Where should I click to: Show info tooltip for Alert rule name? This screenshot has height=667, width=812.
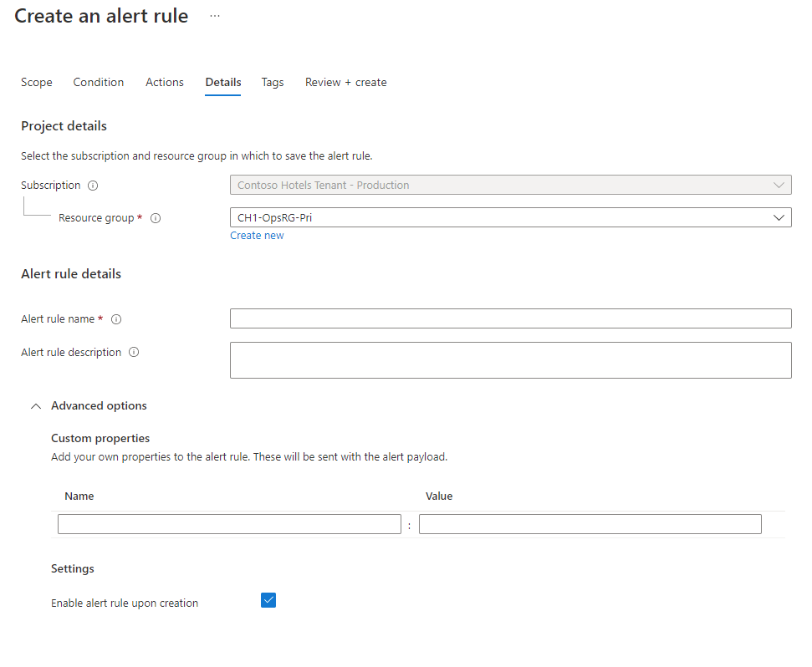(116, 319)
